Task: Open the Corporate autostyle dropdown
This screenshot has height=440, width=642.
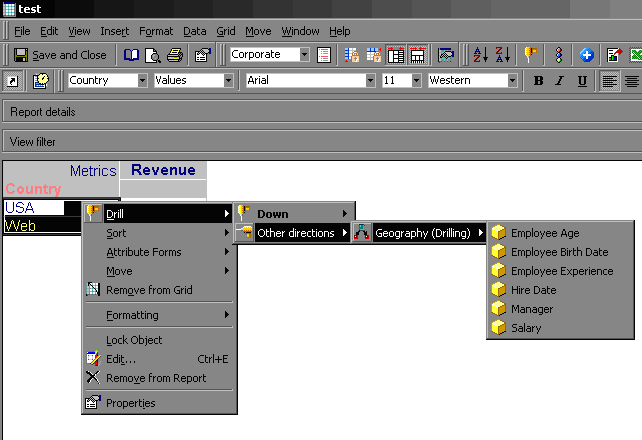Action: [304, 54]
